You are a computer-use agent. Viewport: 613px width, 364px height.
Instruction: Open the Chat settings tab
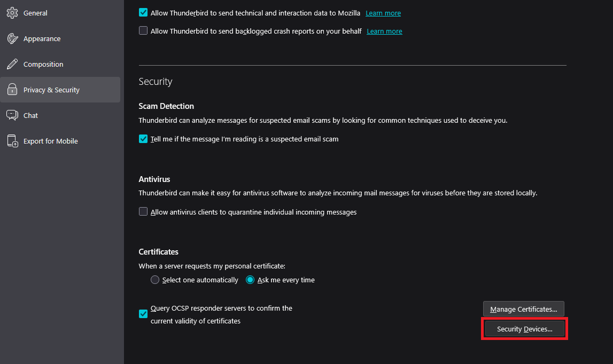coord(30,115)
